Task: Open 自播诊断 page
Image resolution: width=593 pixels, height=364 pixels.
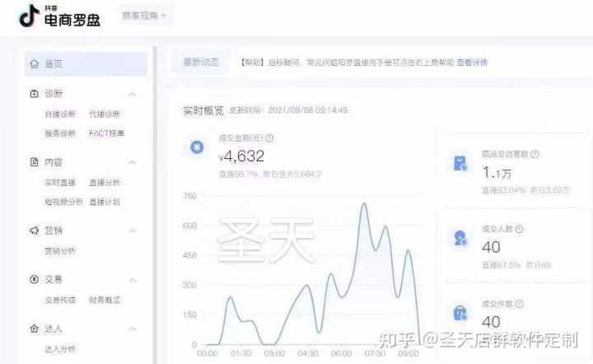Action: [x=60, y=114]
